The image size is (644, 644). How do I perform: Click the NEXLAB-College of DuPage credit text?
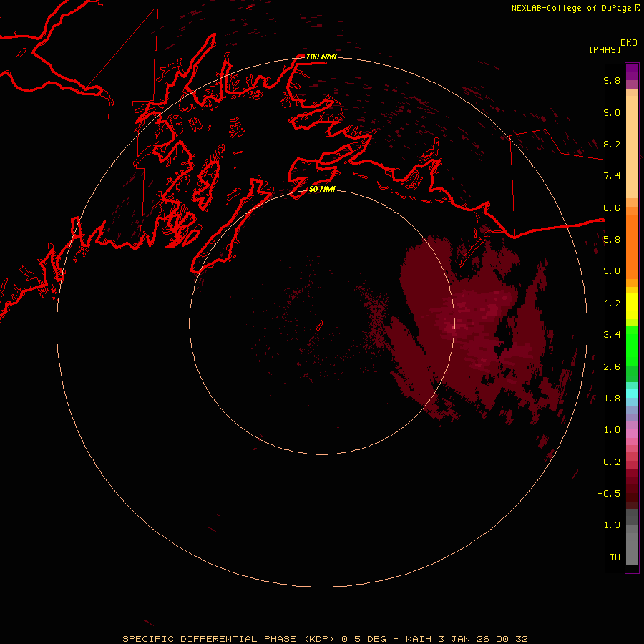pyautogui.click(x=571, y=8)
